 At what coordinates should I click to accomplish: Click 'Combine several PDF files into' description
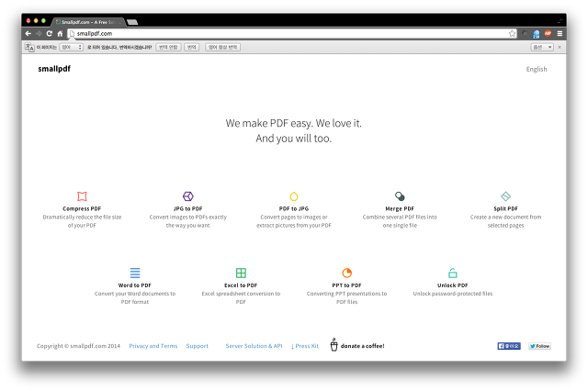pos(400,218)
